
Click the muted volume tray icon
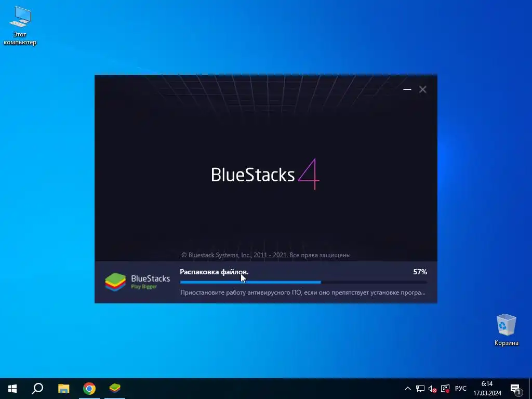point(432,389)
